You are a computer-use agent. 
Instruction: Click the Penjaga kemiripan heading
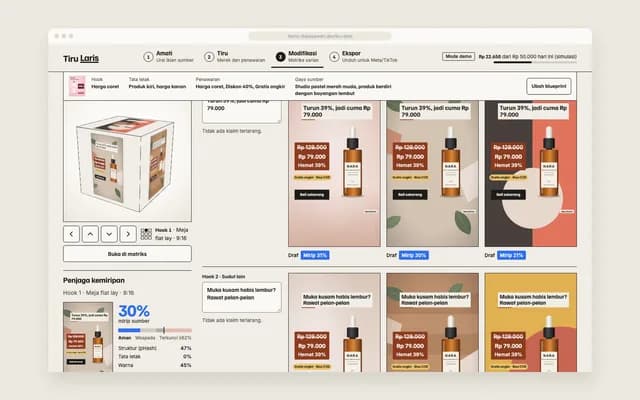click(x=94, y=280)
